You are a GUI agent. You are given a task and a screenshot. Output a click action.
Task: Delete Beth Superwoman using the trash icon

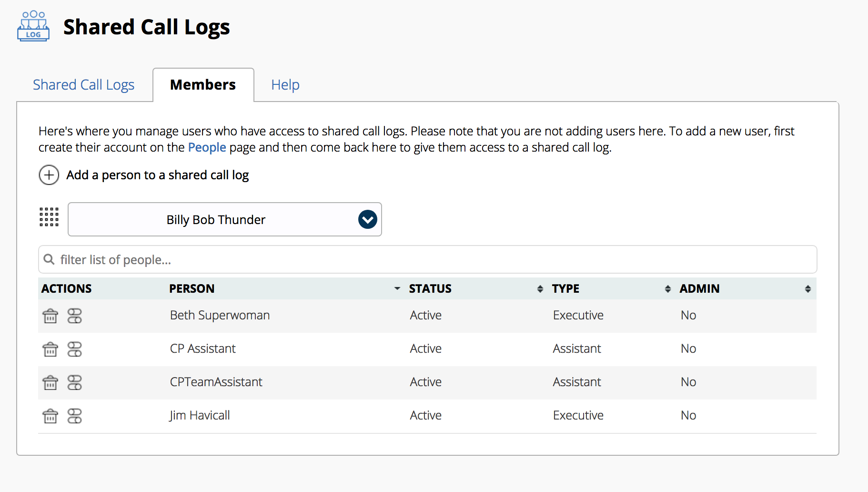coord(50,315)
